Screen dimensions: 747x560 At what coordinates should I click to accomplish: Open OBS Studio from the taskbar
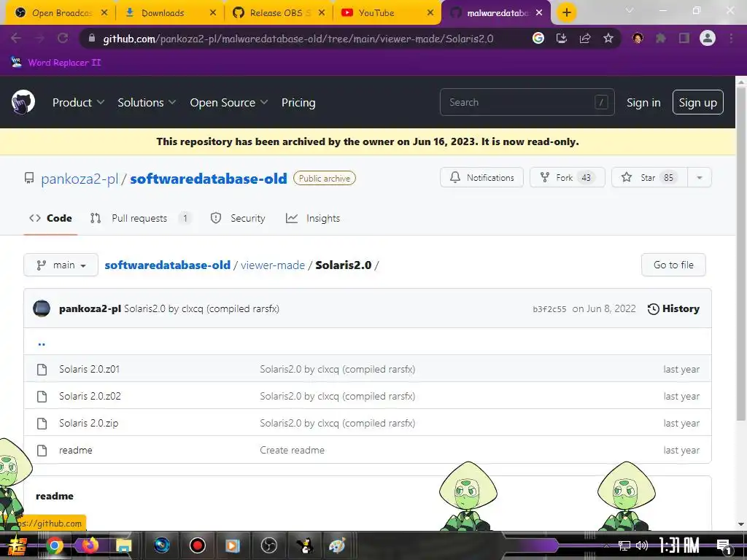tap(269, 545)
